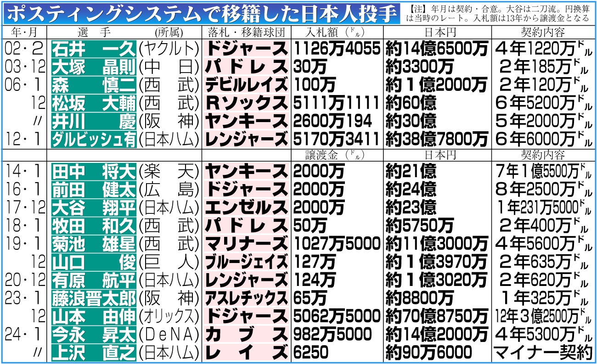The width and height of the screenshot is (597, 364).
Task: Click the team 'Rソックス'
Action: (x=247, y=103)
